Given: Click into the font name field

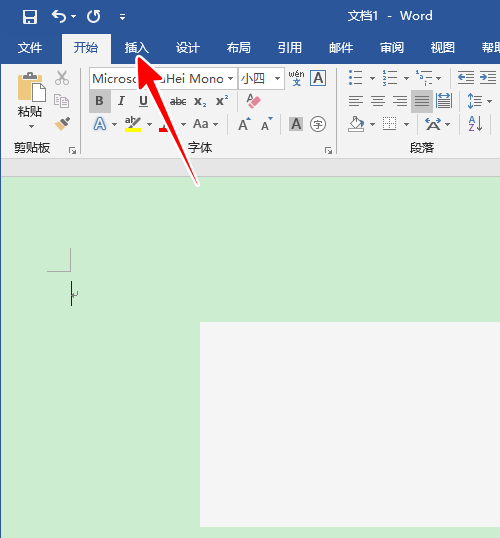Looking at the screenshot, I should (159, 79).
